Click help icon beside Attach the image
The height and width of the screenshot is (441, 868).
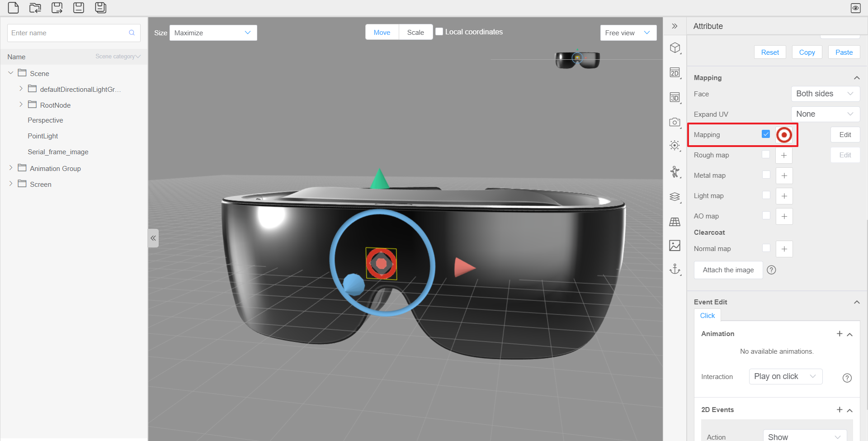[x=772, y=270]
